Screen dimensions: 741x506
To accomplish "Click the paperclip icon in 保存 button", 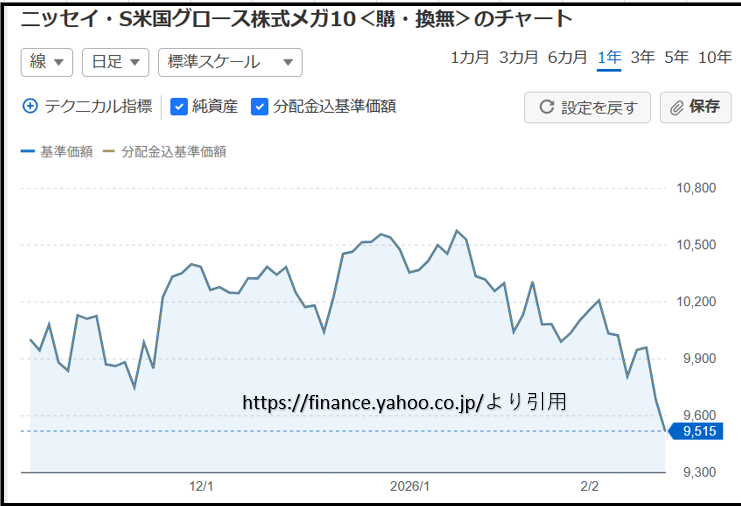I will click(677, 108).
